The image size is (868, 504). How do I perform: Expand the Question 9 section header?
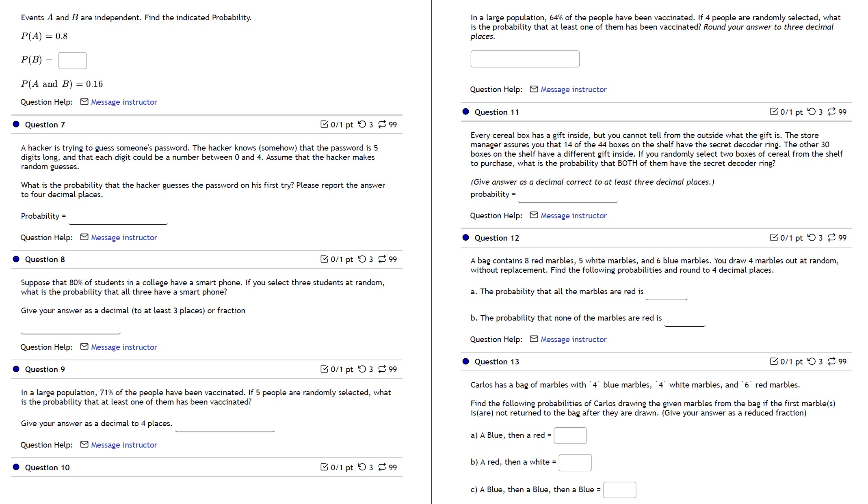[45, 369]
